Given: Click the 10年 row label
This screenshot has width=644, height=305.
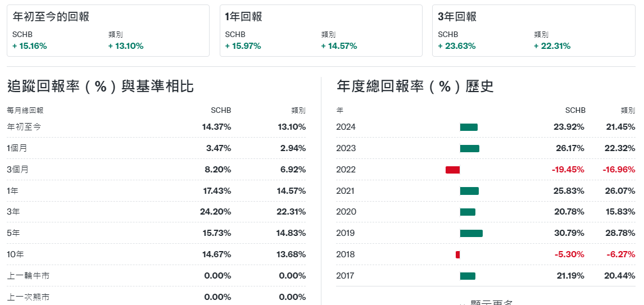Looking at the screenshot, I should click(15, 254).
